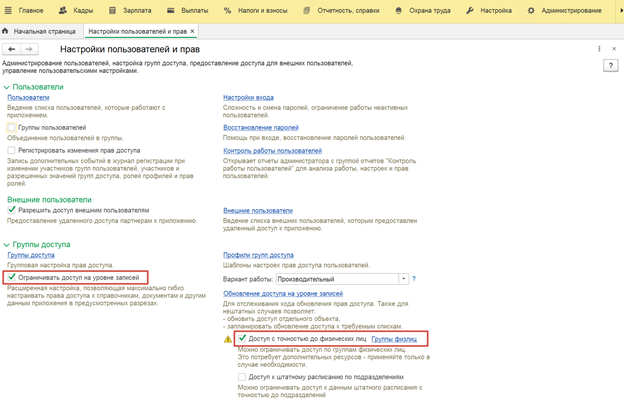Open Обновление доступа на уровне записей link

click(283, 294)
